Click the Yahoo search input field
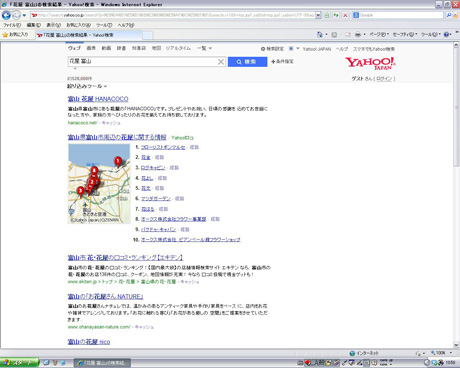The height and width of the screenshot is (368, 460). pyautogui.click(x=143, y=62)
